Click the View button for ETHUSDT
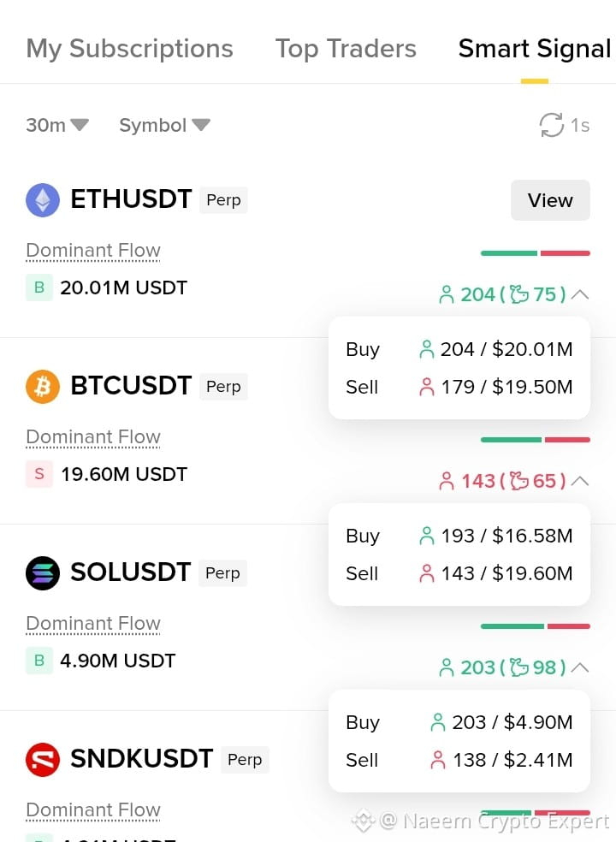 550,200
